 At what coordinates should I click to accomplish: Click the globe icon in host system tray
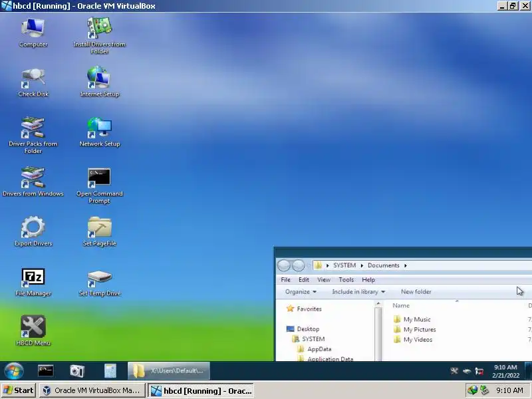(x=472, y=390)
